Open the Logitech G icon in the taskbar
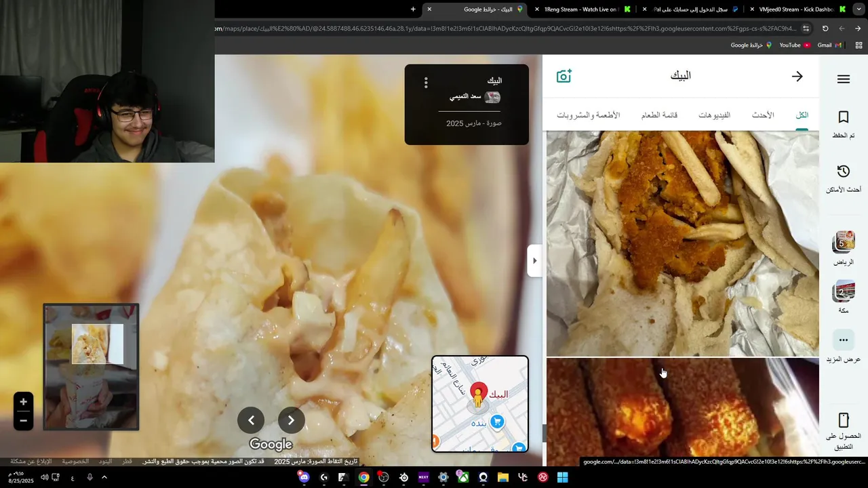868x488 pixels. point(323,477)
